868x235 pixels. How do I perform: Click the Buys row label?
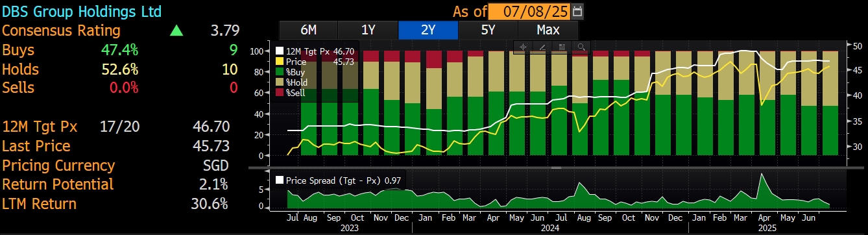click(x=18, y=50)
